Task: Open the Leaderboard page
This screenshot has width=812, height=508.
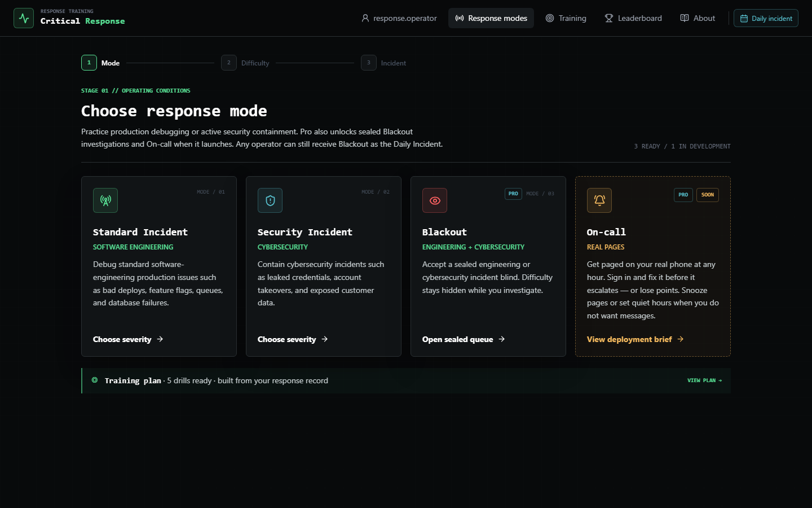Action: click(x=633, y=18)
